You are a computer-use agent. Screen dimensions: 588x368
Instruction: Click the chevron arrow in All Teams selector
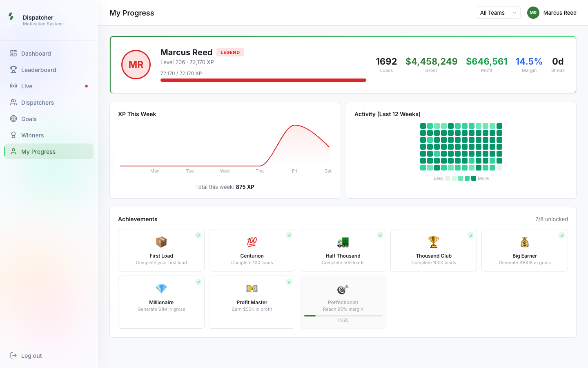tap(514, 13)
